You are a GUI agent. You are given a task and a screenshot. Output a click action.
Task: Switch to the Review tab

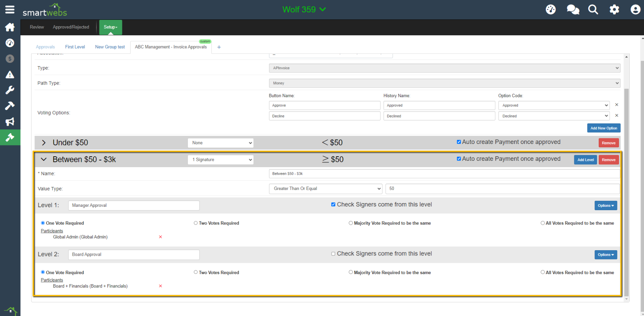(37, 27)
